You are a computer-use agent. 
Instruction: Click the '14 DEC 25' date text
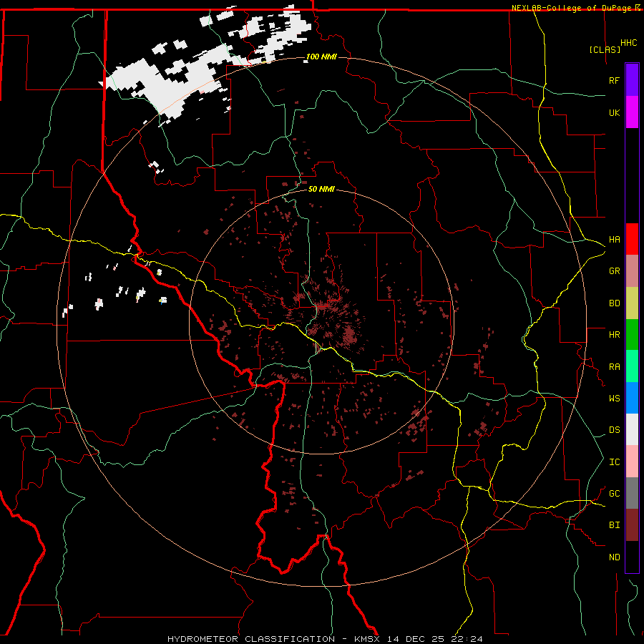pos(416,639)
